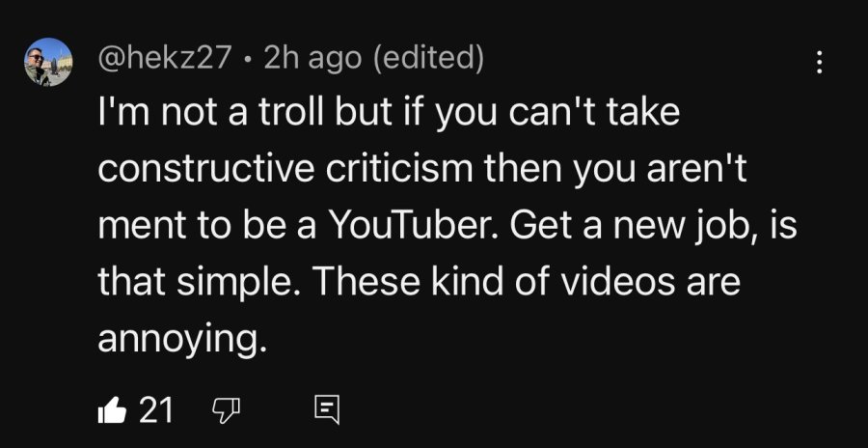This screenshot has height=448, width=868.
Task: Click the phrase you aren't in the comment
Action: [x=660, y=170]
